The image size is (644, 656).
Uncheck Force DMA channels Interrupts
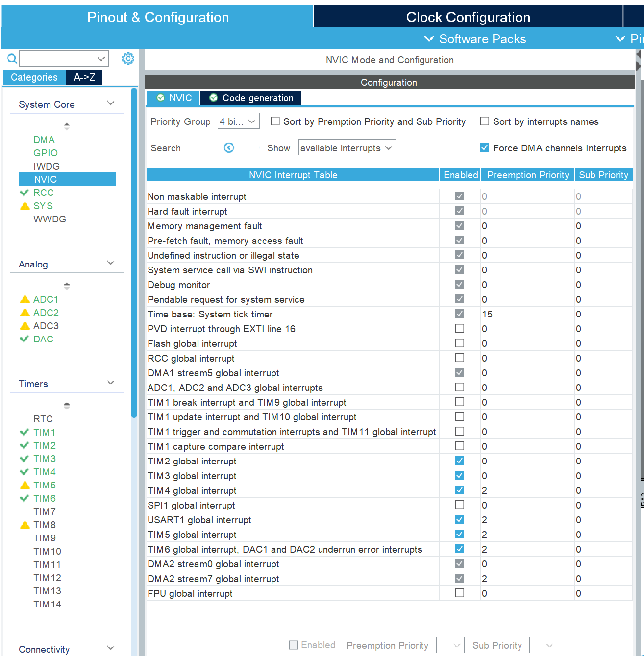[484, 147]
